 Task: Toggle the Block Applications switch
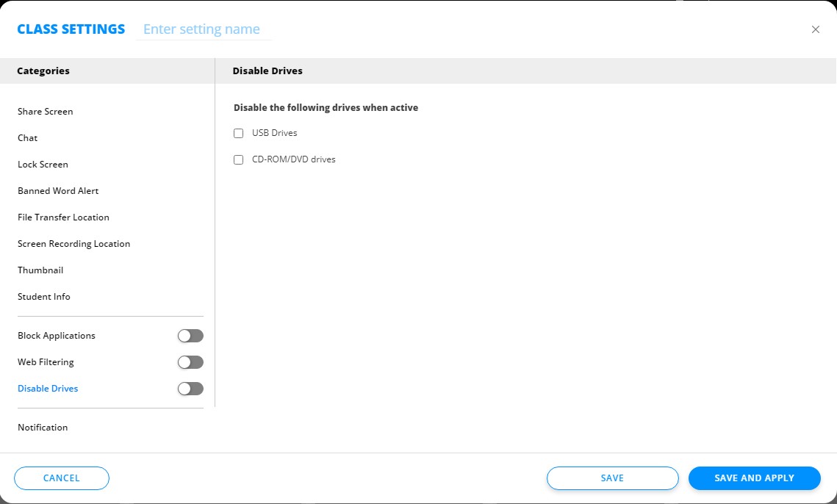(190, 336)
